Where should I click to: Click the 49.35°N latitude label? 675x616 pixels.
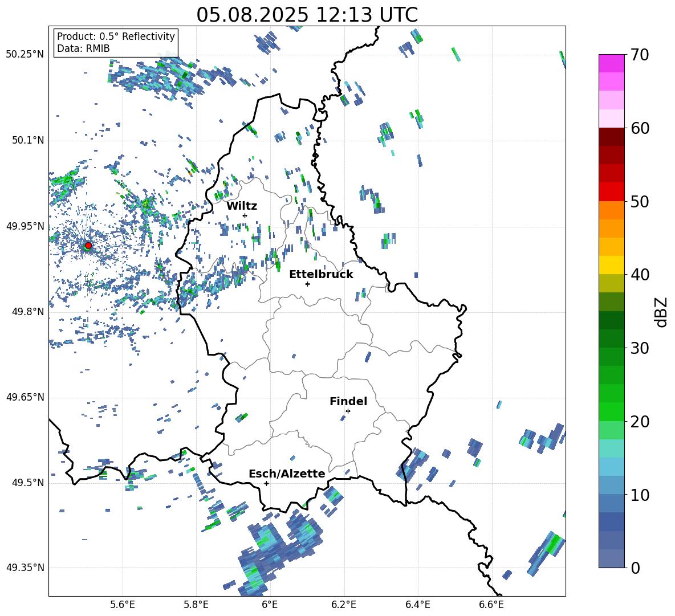[x=25, y=568]
